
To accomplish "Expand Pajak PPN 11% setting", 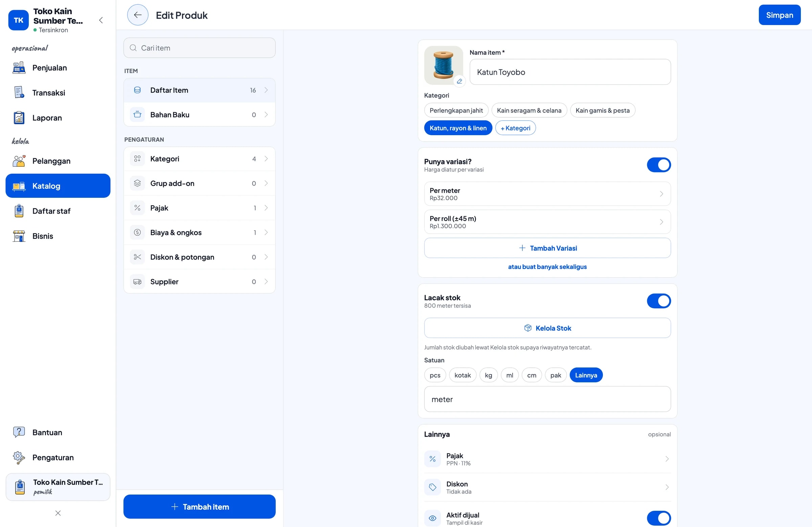I will [547, 459].
